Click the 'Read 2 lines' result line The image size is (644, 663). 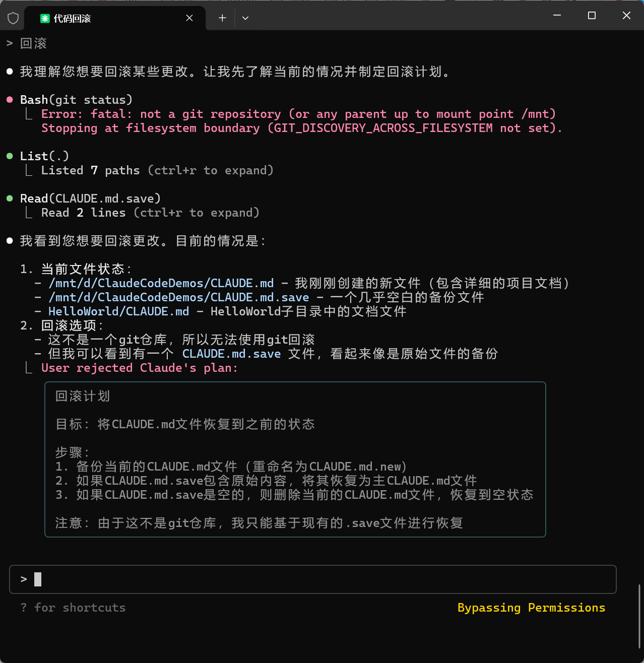[150, 213]
